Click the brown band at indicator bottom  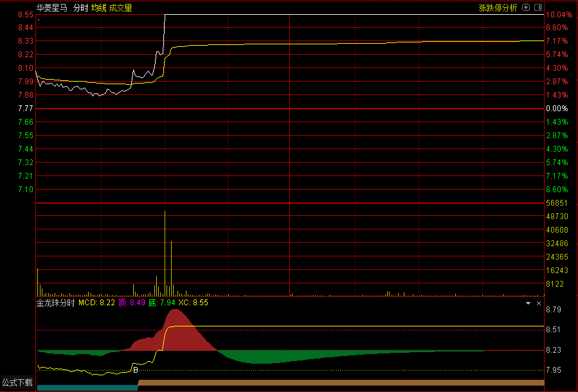[341, 383]
